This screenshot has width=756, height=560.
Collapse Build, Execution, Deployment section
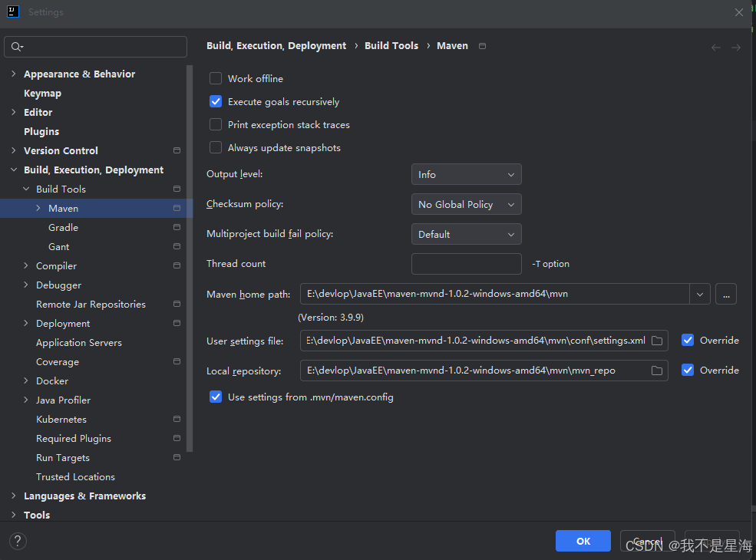[x=14, y=170]
